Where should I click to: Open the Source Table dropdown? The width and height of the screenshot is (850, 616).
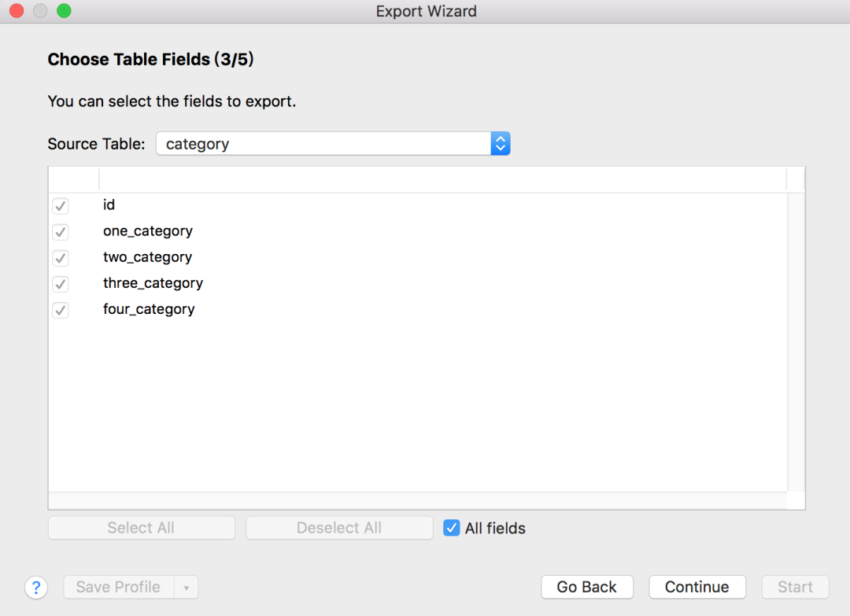tap(501, 143)
